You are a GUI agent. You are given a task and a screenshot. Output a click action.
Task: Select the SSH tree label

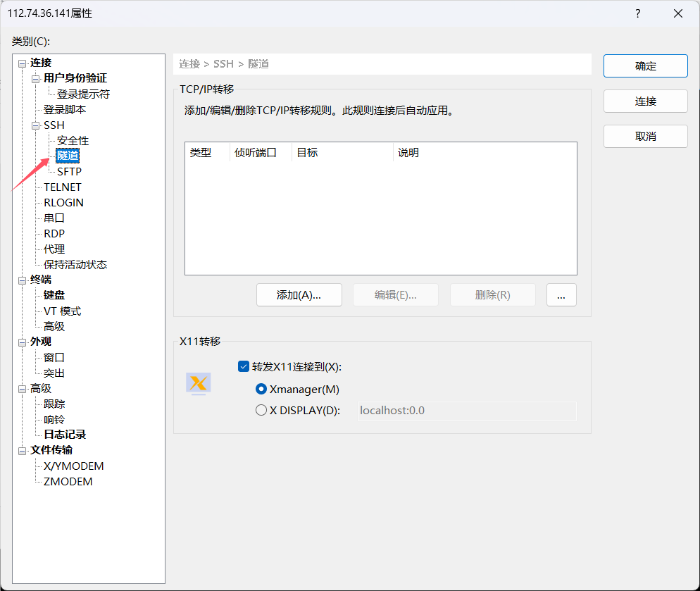click(54, 125)
